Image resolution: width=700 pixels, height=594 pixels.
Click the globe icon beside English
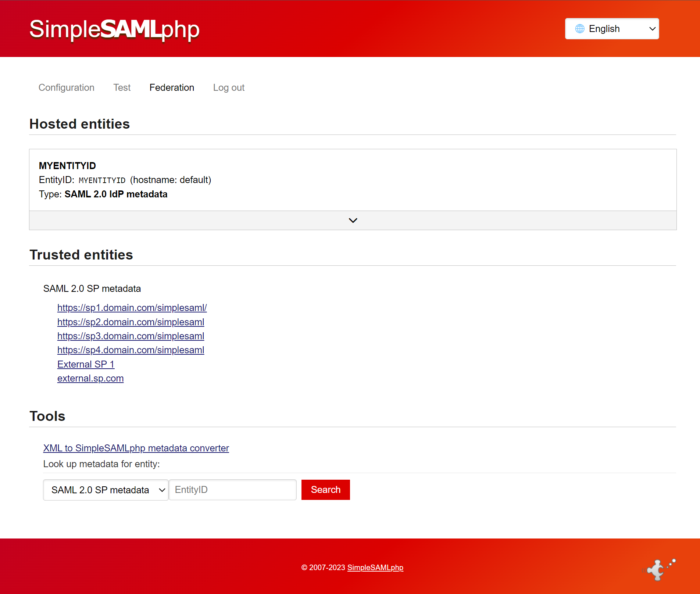[x=580, y=29]
